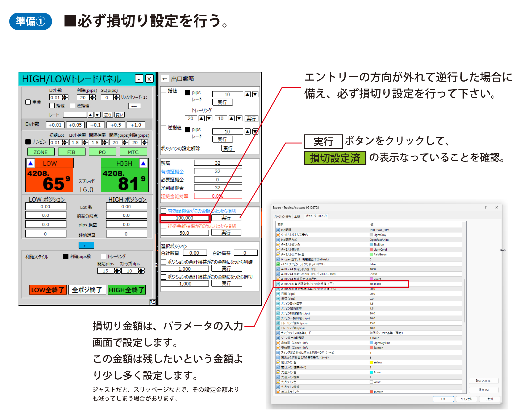Increase ロット数 using the spinner arrows

point(65,96)
